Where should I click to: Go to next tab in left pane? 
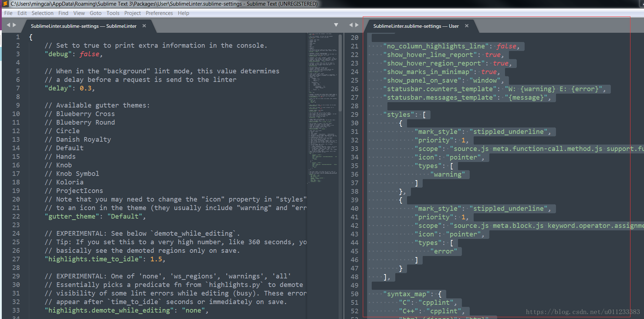pos(14,25)
